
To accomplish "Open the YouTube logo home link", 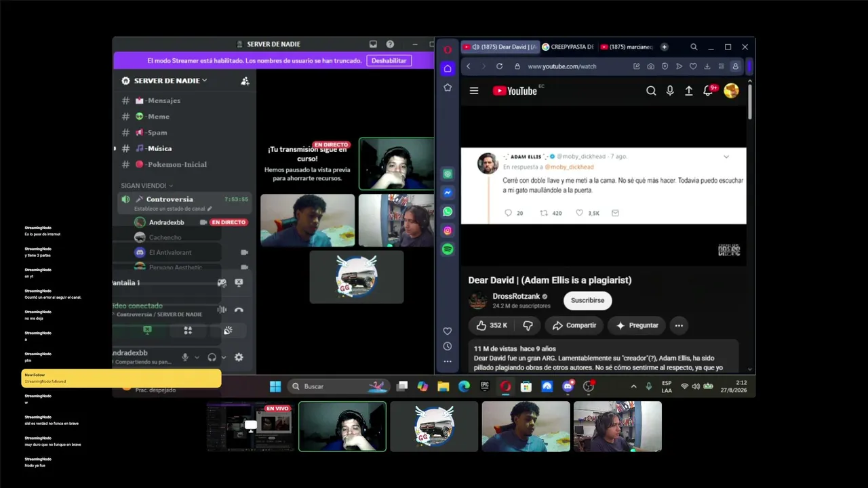I will point(515,91).
